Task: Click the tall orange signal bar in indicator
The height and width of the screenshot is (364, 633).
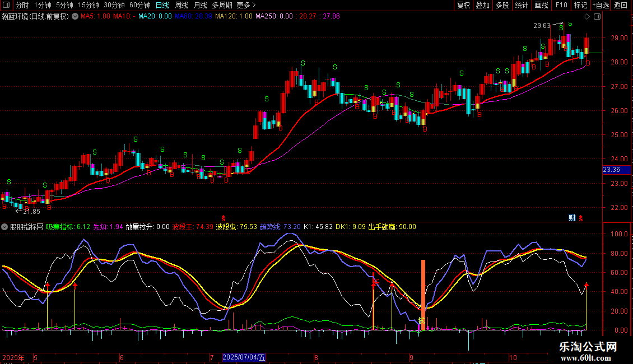Action: click(x=423, y=295)
